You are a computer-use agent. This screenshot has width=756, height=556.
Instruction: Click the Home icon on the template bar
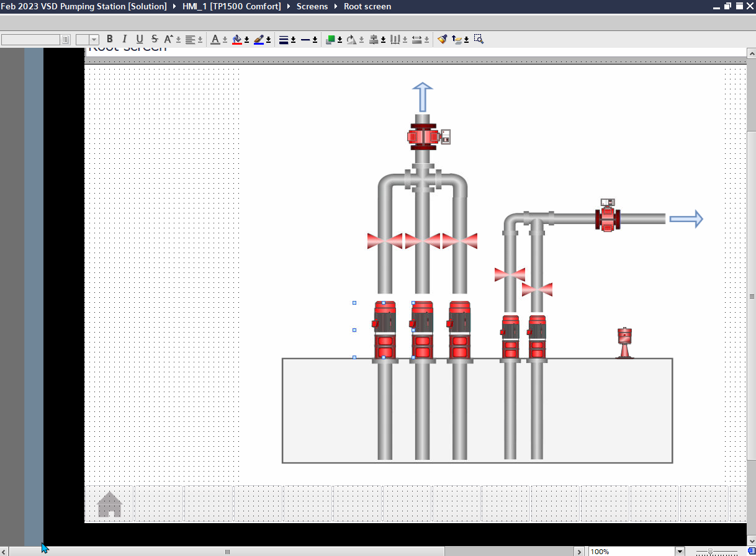click(110, 504)
